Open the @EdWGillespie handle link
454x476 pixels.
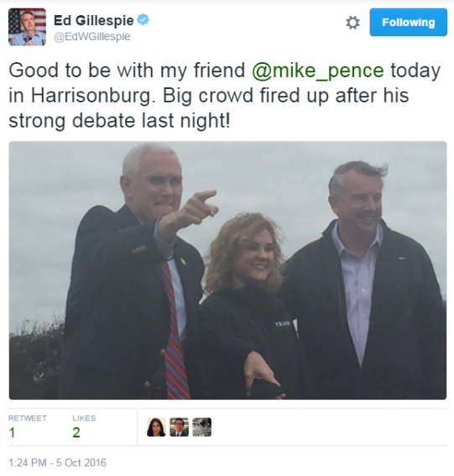coord(92,37)
